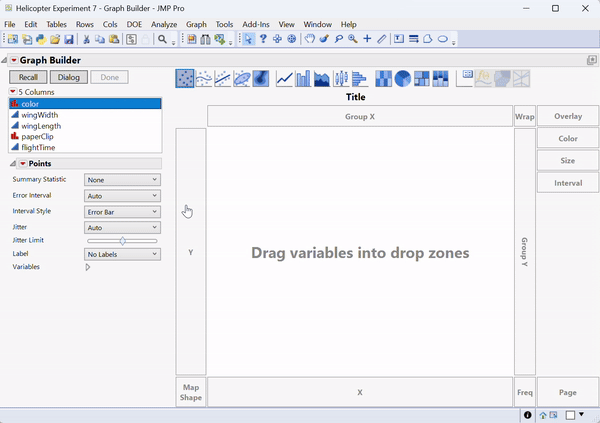Open the Interval Style dropdown
This screenshot has width=600, height=423.
point(122,212)
